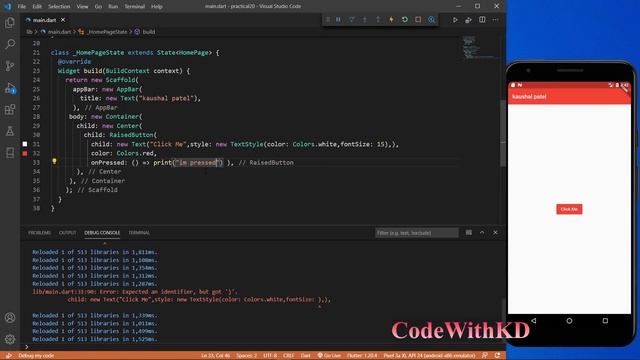Click the Flutter version status item

(x=362, y=356)
